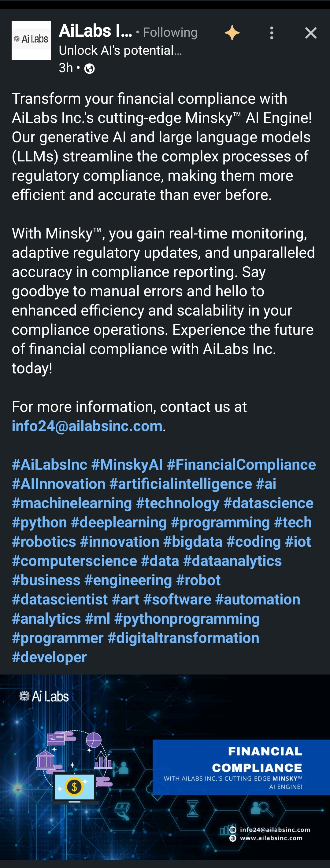Open the AiLabs profile logo thumbnail
Image resolution: width=330 pixels, height=868 pixels.
point(31,40)
